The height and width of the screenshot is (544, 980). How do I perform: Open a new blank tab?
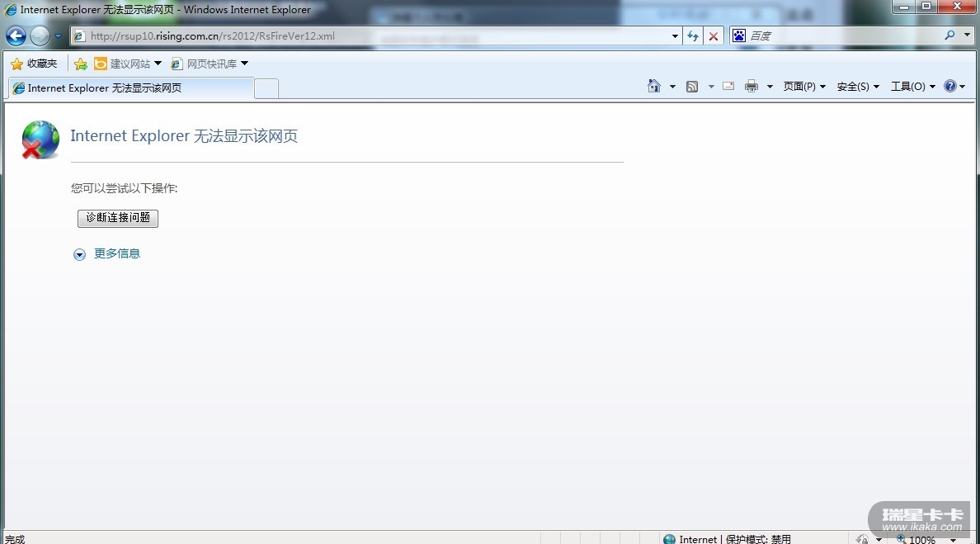tap(267, 89)
